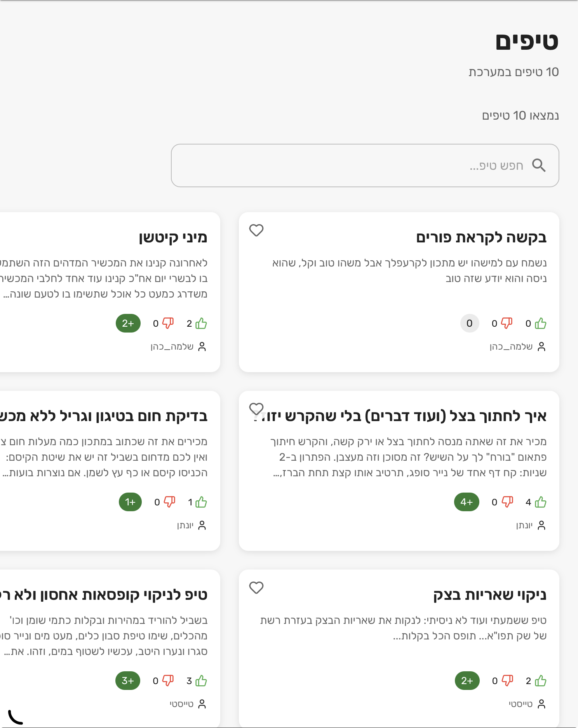Open the 'ניקוי שאריות בצק' tip title

pyautogui.click(x=489, y=595)
